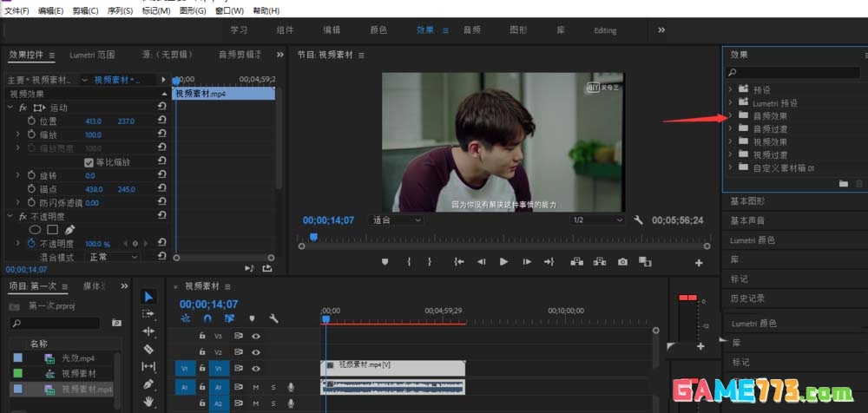This screenshot has height=413, width=868.
Task: Switch to the 颜色 workspace
Action: [378, 29]
